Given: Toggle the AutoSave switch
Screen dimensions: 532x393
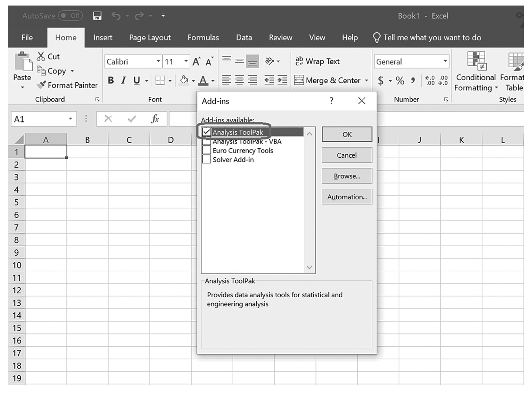Looking at the screenshot, I should (x=70, y=15).
